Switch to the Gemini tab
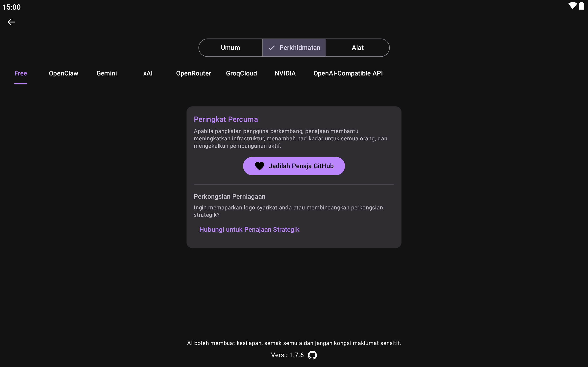Image resolution: width=588 pixels, height=367 pixels. [107, 73]
